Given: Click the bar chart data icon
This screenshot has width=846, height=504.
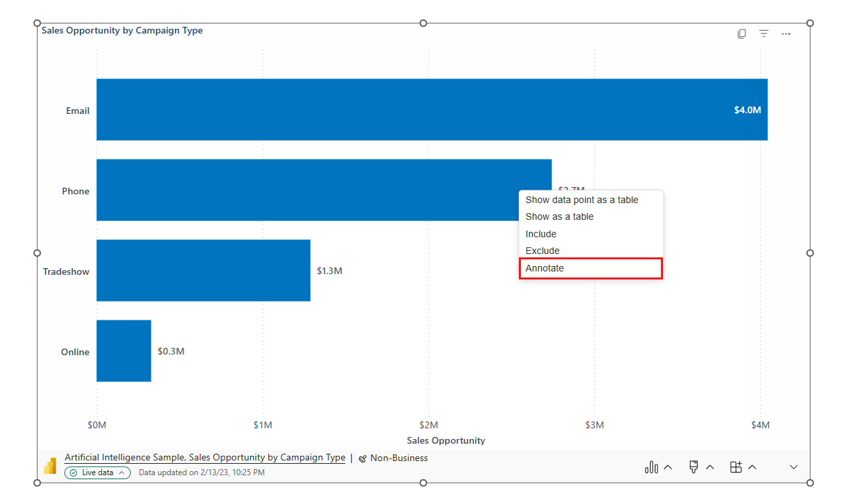Looking at the screenshot, I should pos(651,467).
